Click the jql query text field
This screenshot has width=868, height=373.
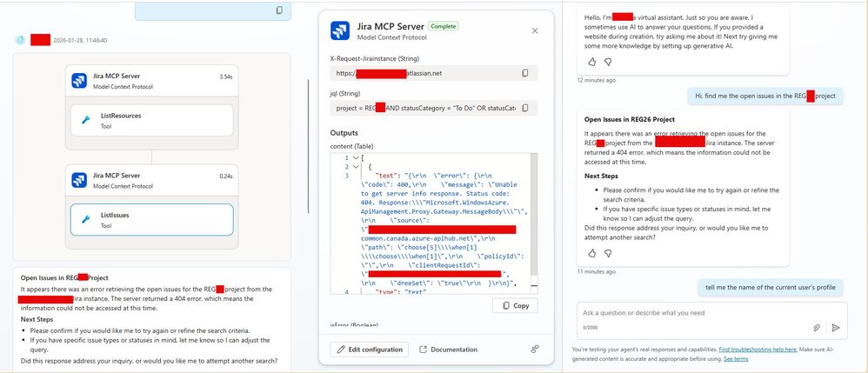coord(434,108)
